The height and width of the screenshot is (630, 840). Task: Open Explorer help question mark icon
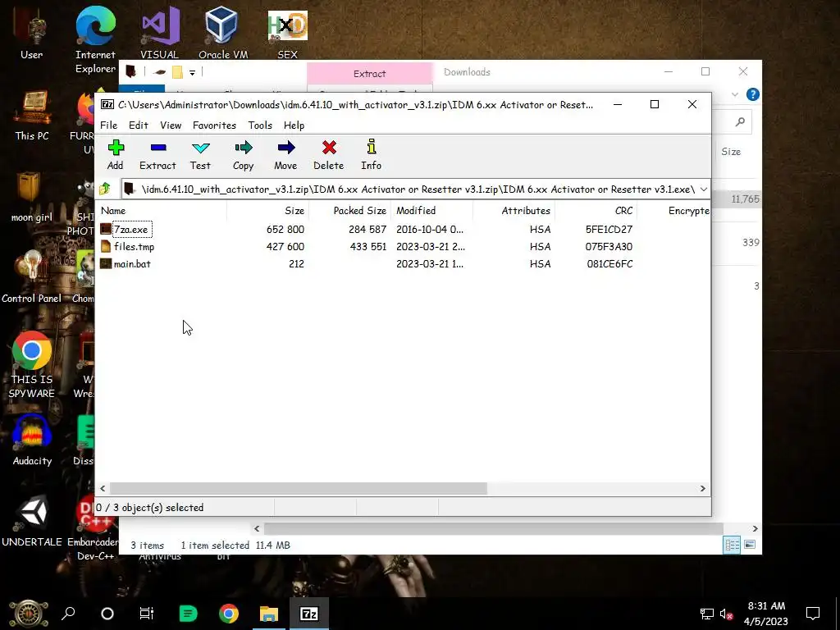coord(753,94)
